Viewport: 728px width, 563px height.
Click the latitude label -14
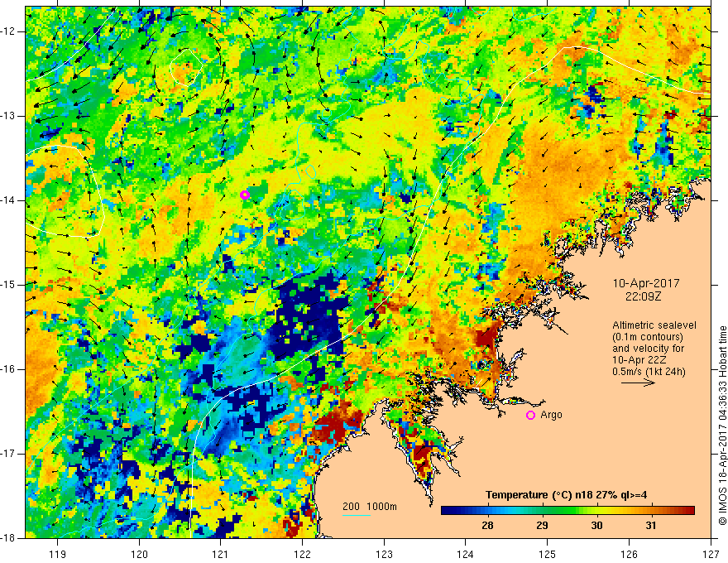pos(8,200)
